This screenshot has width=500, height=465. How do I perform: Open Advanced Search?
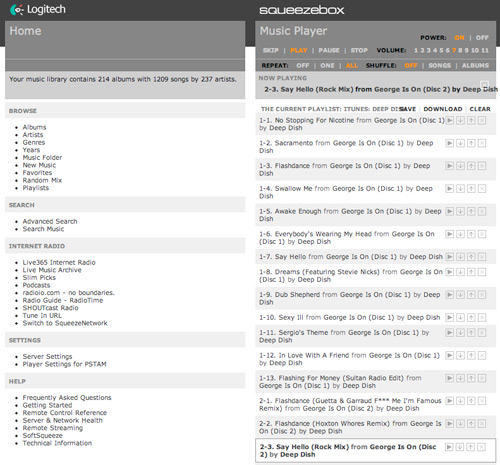50,221
